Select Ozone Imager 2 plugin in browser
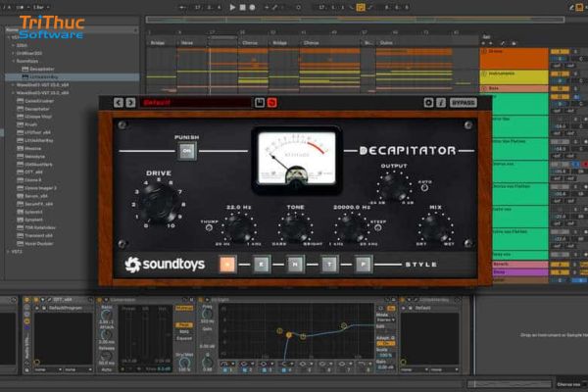The height and width of the screenshot is (392, 588). [37, 188]
